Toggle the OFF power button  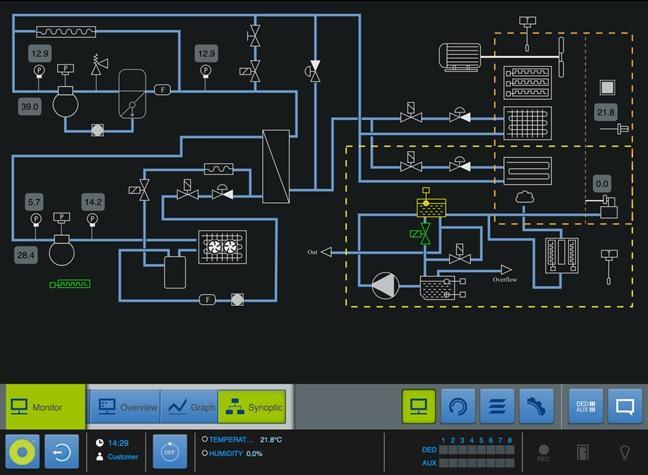click(169, 451)
